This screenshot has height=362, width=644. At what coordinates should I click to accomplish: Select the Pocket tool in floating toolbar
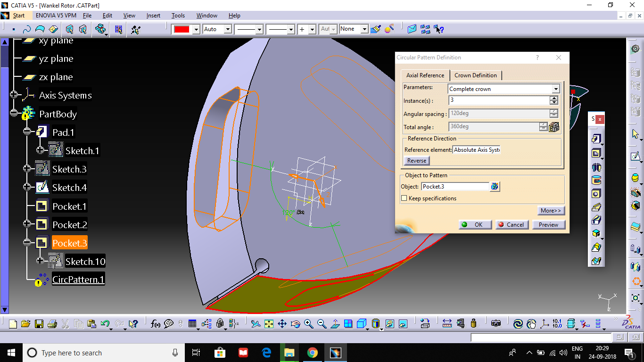pos(596,153)
